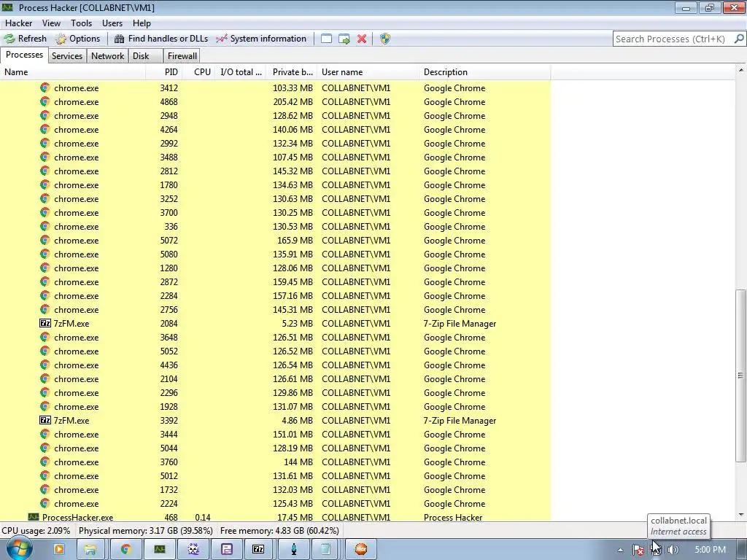Image resolution: width=747 pixels, height=560 pixels.
Task: Open the purple app icon in taskbar
Action: [x=226, y=549]
